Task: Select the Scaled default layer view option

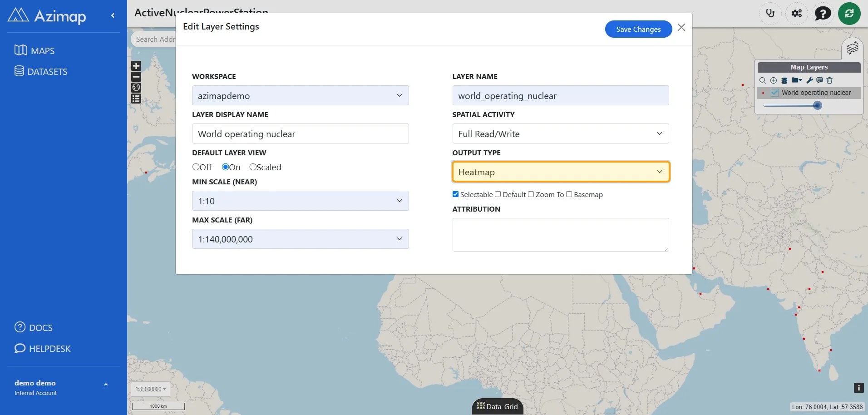Action: point(253,167)
